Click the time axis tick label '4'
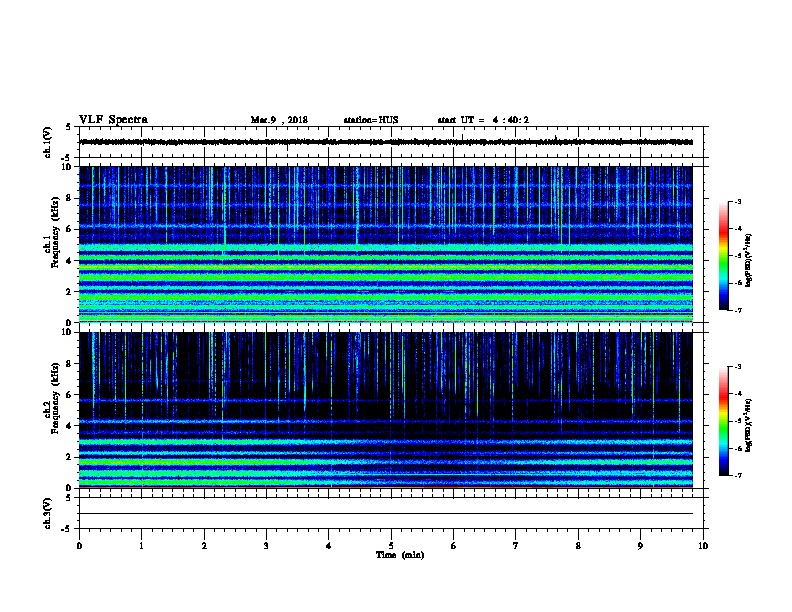The image size is (792, 612). point(329,545)
